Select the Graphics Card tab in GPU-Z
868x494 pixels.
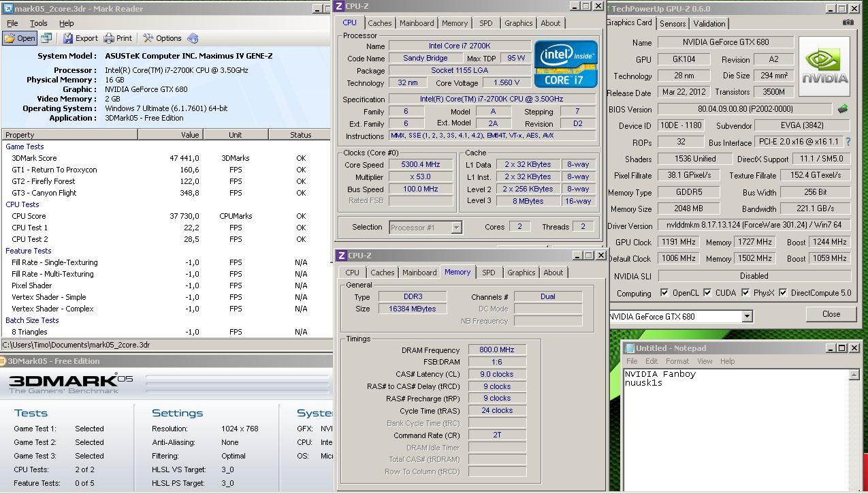(629, 22)
